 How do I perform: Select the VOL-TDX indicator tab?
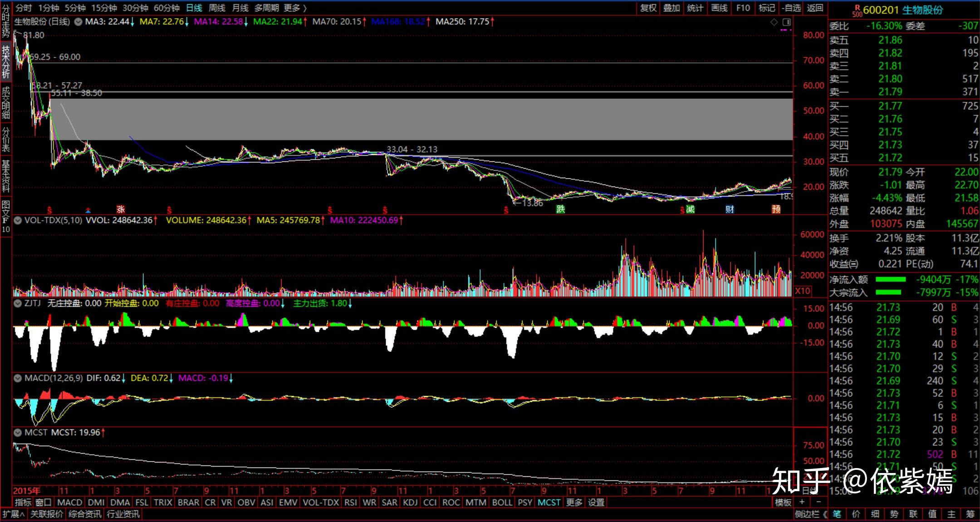(x=321, y=502)
